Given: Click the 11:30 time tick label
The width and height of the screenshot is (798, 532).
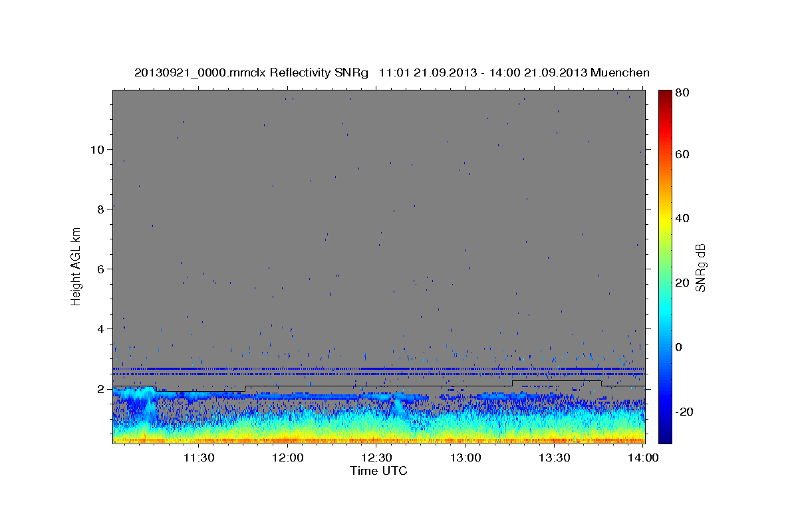Looking at the screenshot, I should pyautogui.click(x=198, y=458).
